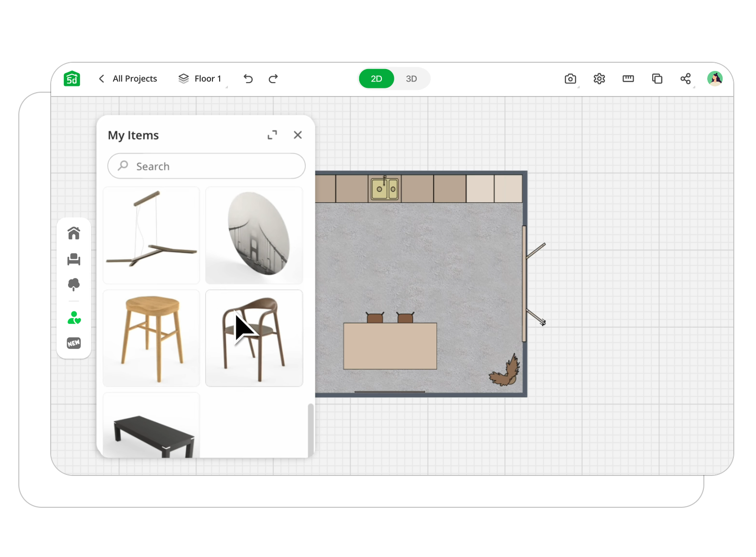The image size is (756, 557).
Task: Click the Search field in My Items
Action: 207,166
